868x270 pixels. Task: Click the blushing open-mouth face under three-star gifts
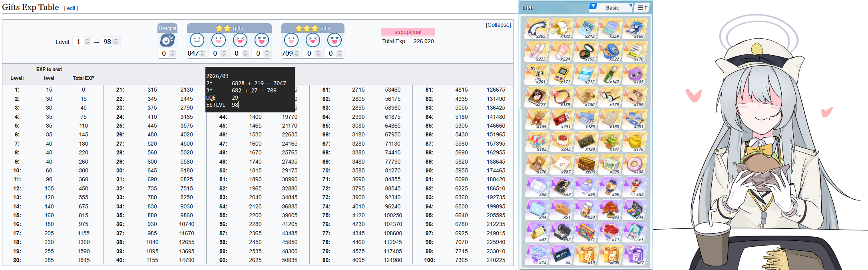coord(291,40)
